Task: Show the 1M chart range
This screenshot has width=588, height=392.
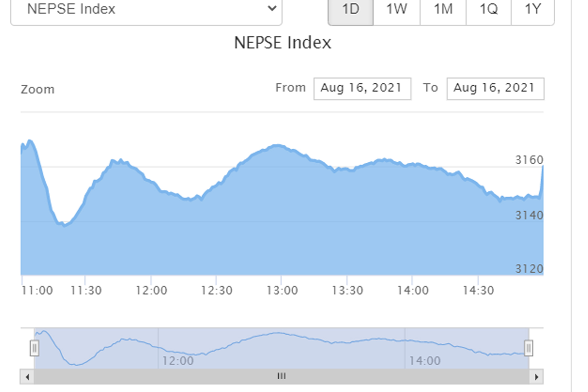Action: pyautogui.click(x=443, y=9)
